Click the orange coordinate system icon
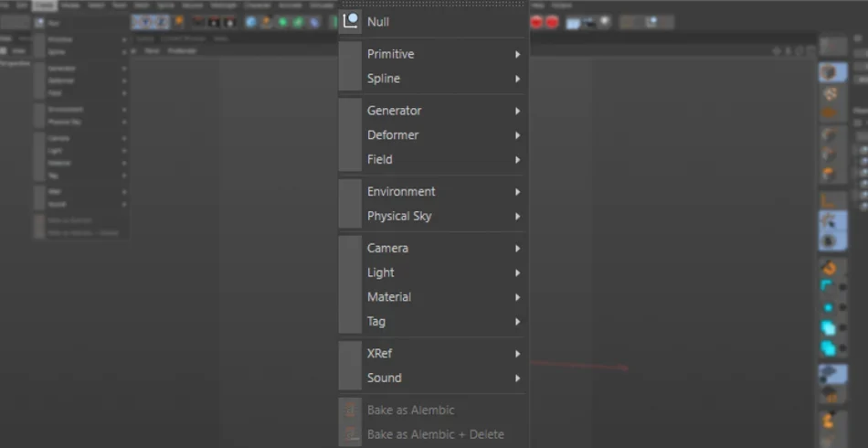This screenshot has width=868, height=448. (179, 22)
